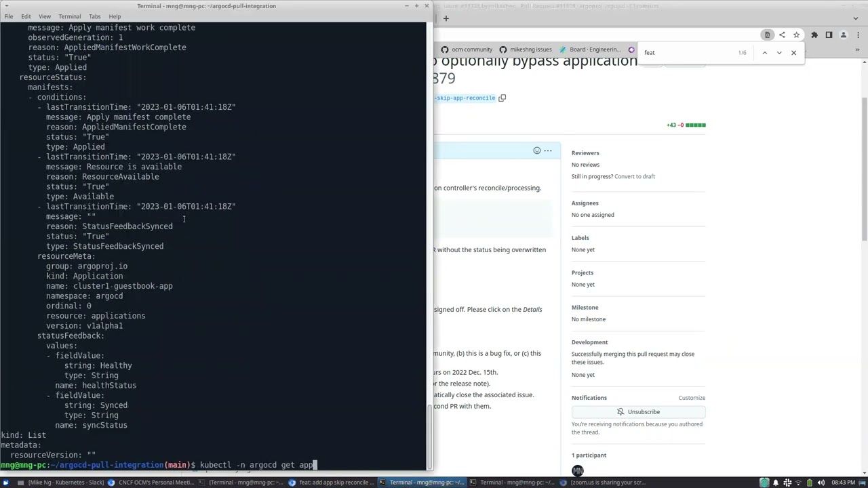Click the Projects sidebar heading
The height and width of the screenshot is (488, 868).
582,273
